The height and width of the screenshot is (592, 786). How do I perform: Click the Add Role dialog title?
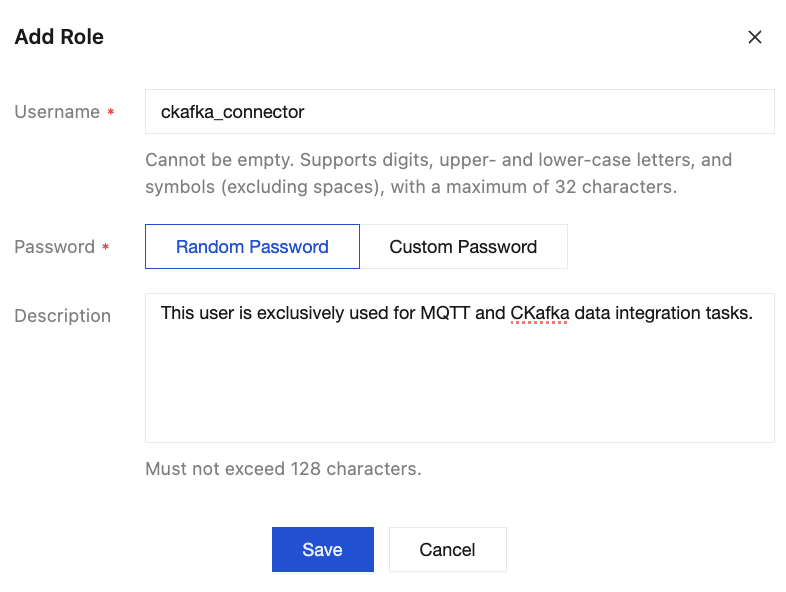click(59, 37)
